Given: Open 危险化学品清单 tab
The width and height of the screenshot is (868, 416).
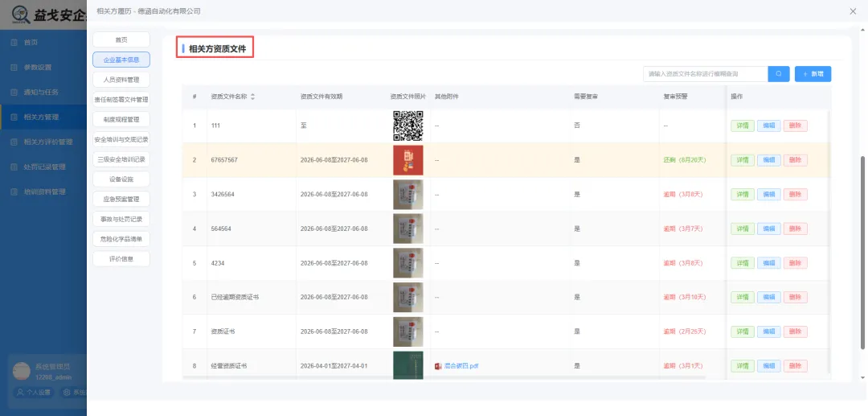Looking at the screenshot, I should coord(121,239).
